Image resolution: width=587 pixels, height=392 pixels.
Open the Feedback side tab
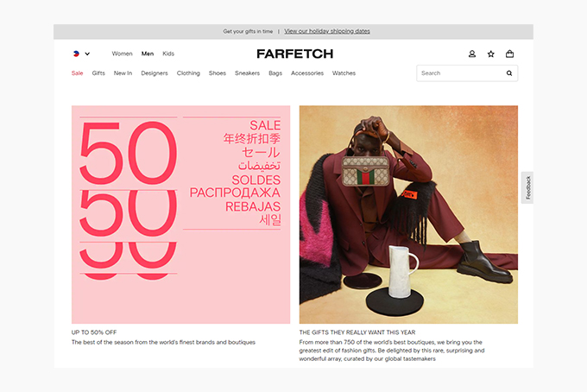coord(527,187)
